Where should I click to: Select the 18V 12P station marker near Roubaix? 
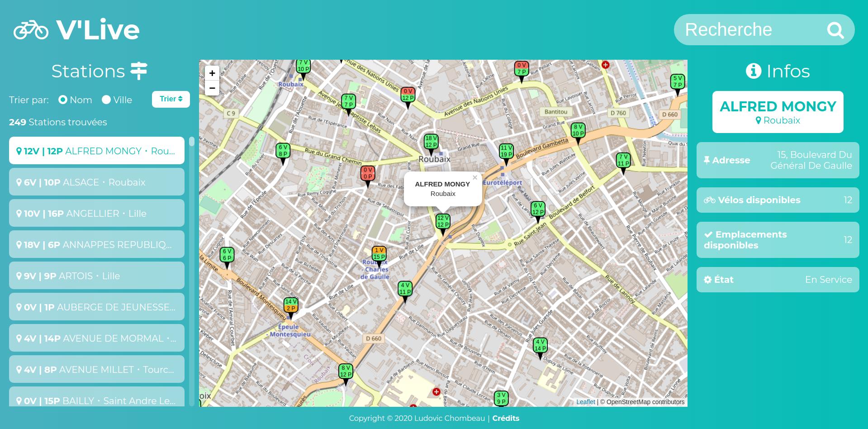(431, 145)
